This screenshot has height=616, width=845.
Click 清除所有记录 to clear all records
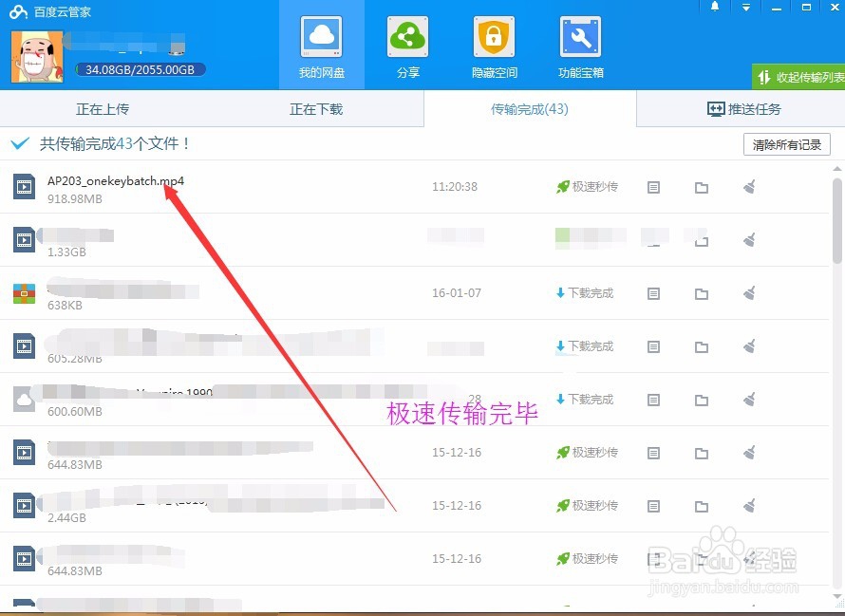coord(787,144)
